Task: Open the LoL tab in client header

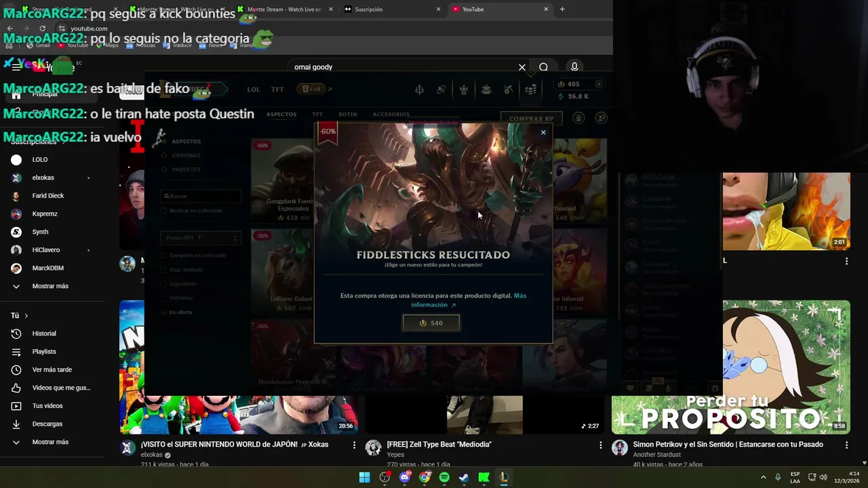Action: point(254,89)
